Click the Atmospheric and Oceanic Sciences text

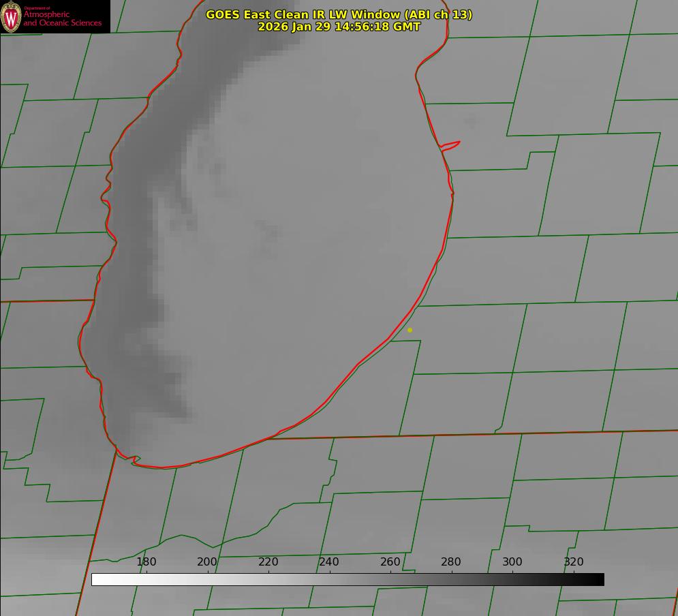coord(62,18)
